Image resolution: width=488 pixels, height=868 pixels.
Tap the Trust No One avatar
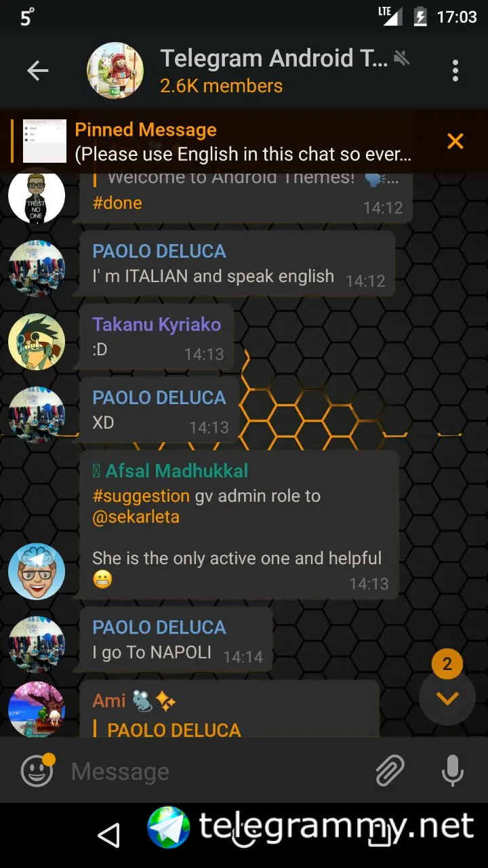pyautogui.click(x=37, y=195)
